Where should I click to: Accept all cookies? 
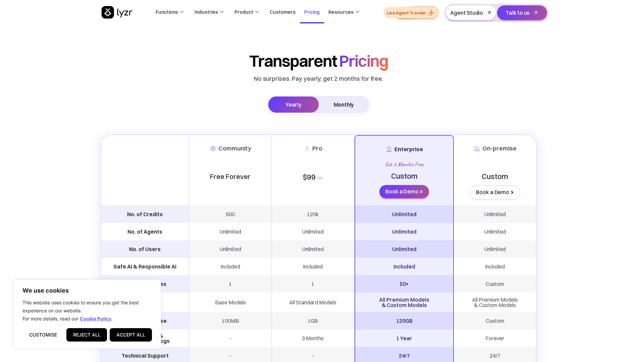point(130,335)
